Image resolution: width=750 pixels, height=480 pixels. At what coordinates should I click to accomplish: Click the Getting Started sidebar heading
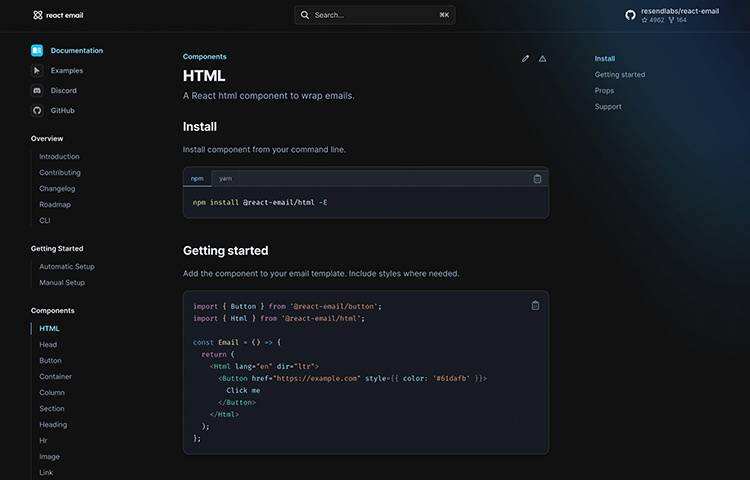(57, 249)
